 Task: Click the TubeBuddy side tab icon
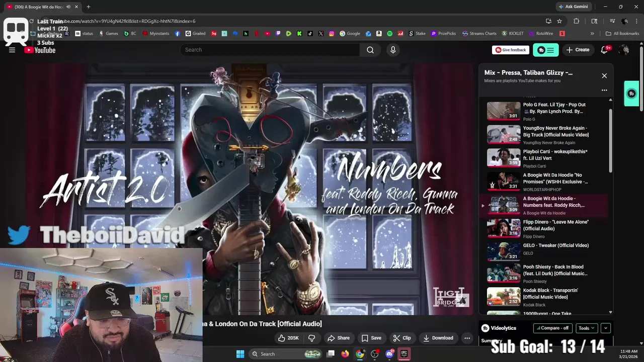pos(631,94)
